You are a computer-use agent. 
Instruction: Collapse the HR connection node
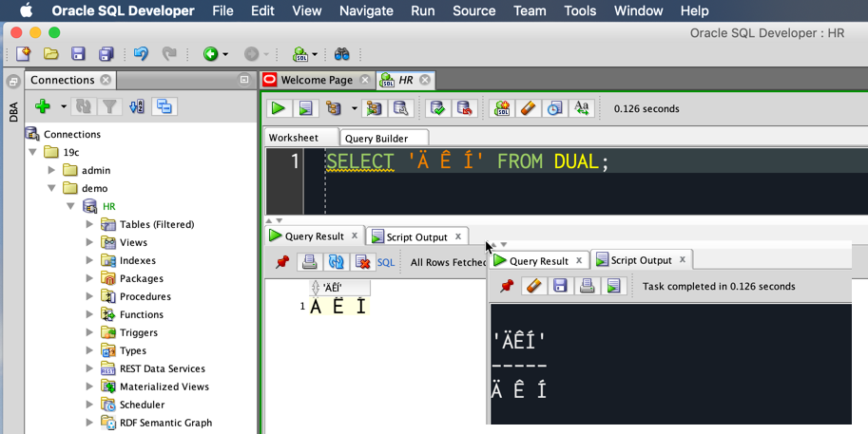(x=70, y=206)
